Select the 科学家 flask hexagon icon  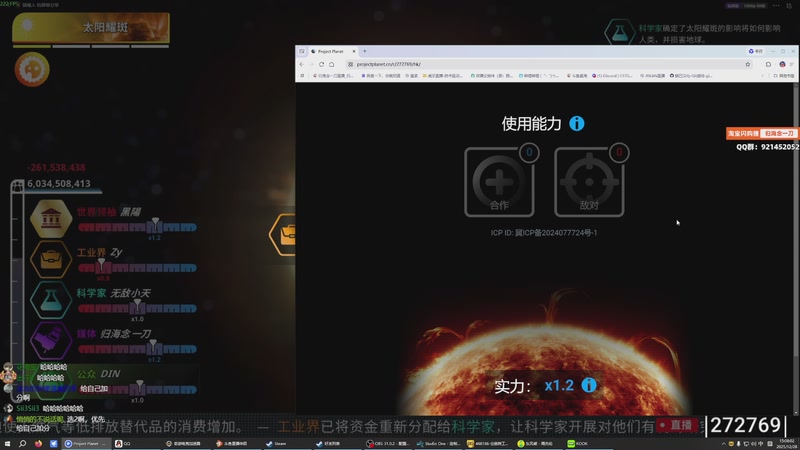51,300
